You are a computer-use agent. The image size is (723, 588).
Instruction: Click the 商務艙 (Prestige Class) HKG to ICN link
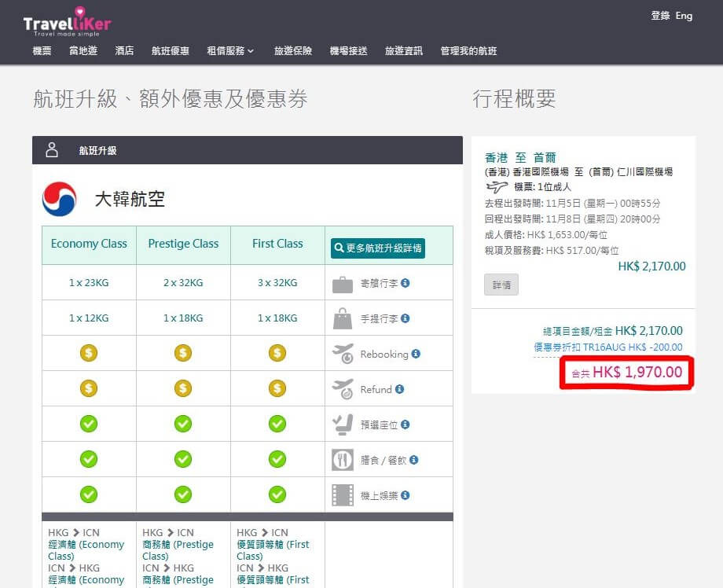178,550
